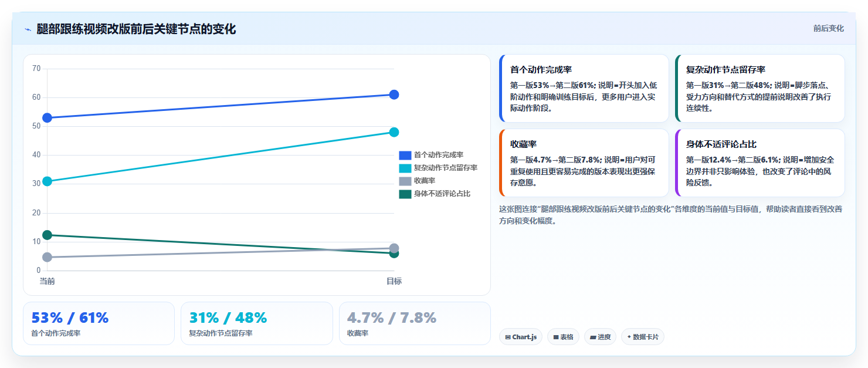Screen dimensions: 868x368
Task: Toggle 首个动作完成率 blue legend swatch
Action: click(405, 155)
